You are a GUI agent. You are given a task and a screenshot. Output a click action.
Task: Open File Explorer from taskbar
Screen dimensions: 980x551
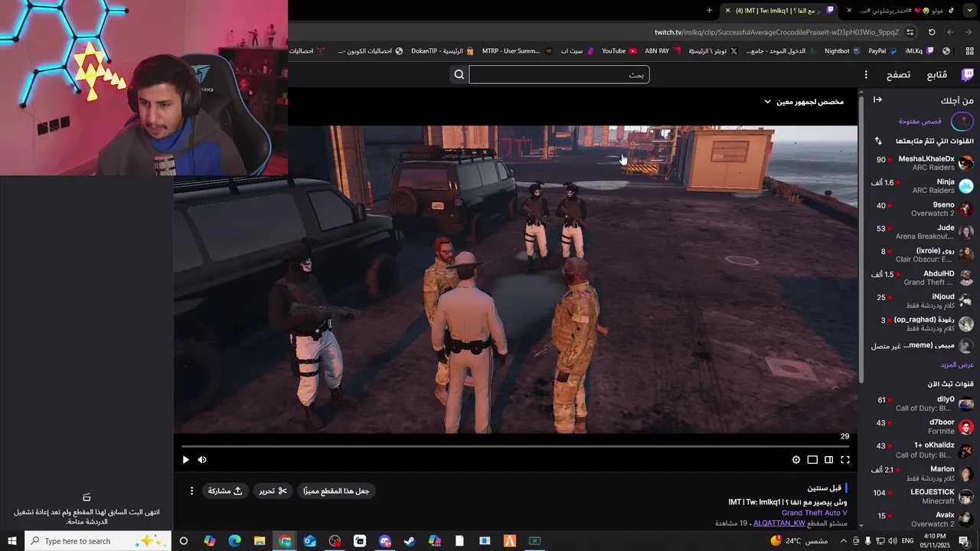pyautogui.click(x=260, y=541)
